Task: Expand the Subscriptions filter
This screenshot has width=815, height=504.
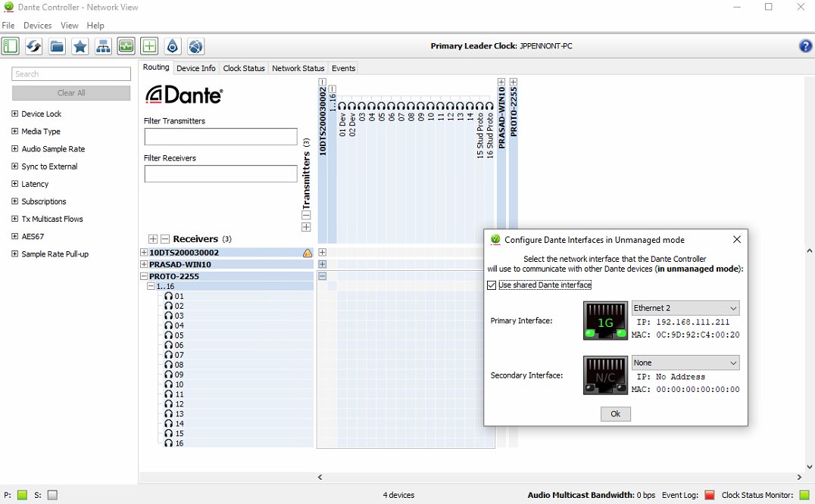Action: click(x=14, y=201)
